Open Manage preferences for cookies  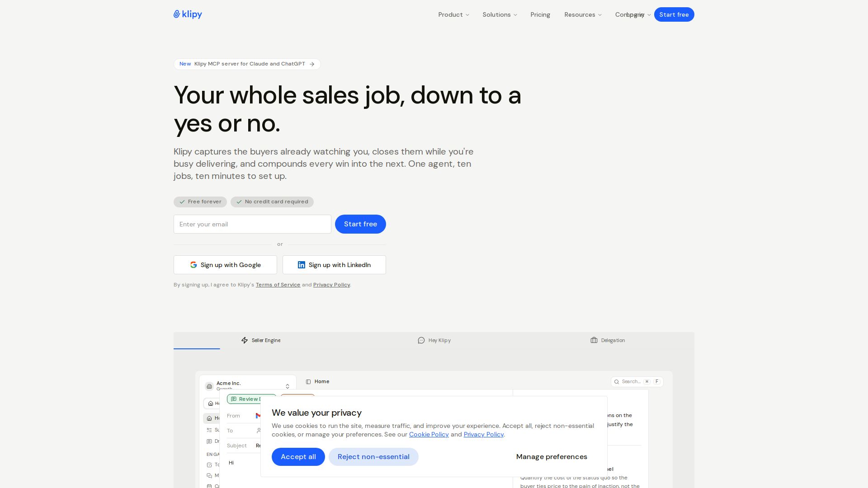pyautogui.click(x=552, y=457)
